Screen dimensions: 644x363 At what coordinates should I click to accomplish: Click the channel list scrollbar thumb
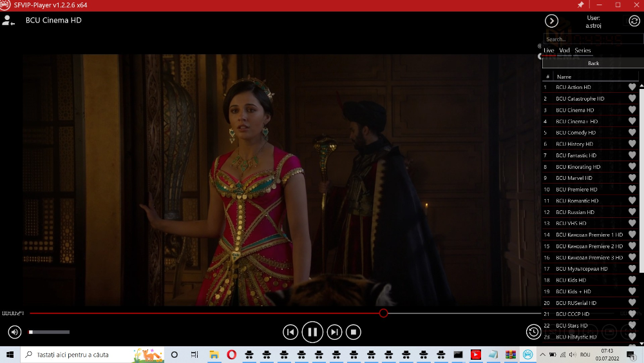click(x=641, y=181)
